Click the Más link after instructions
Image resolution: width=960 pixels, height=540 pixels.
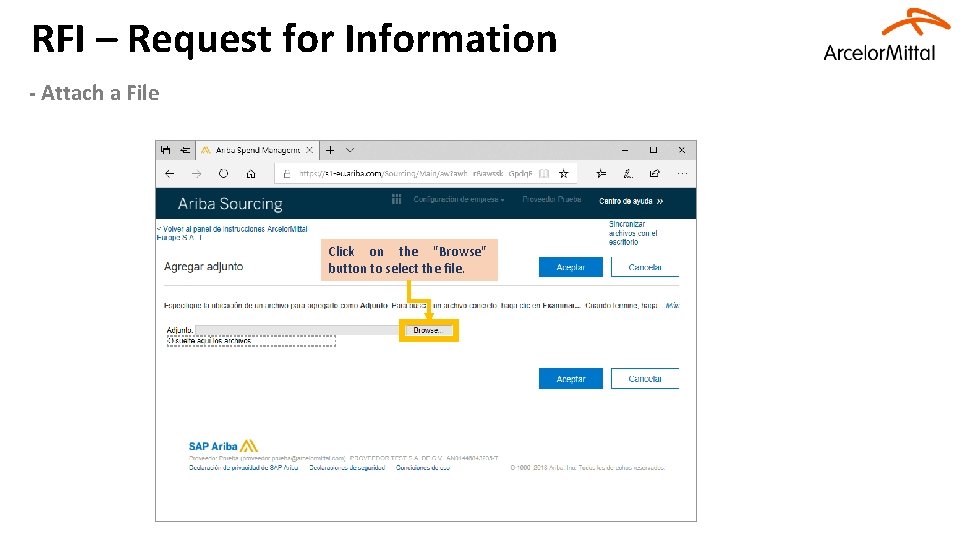(672, 306)
